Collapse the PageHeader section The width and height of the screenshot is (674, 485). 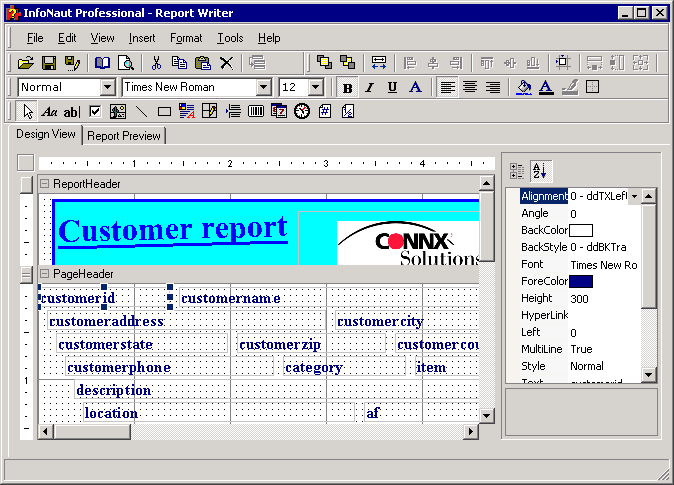click(x=44, y=274)
